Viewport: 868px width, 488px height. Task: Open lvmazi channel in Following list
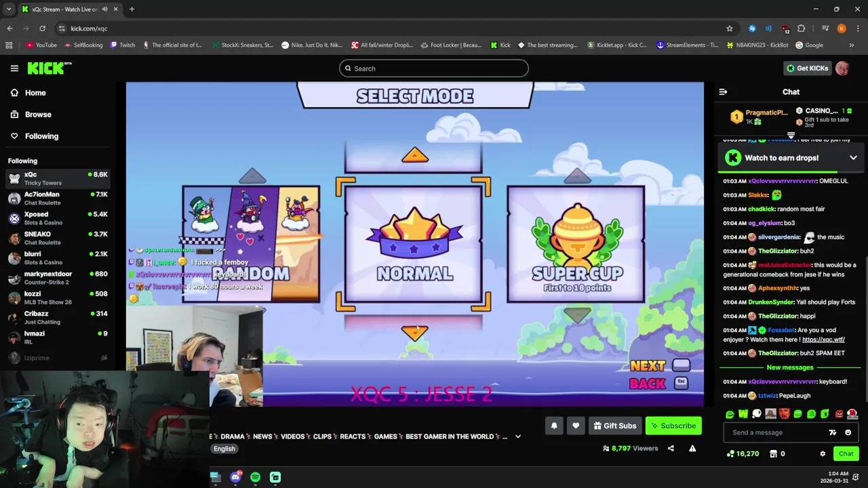57,338
